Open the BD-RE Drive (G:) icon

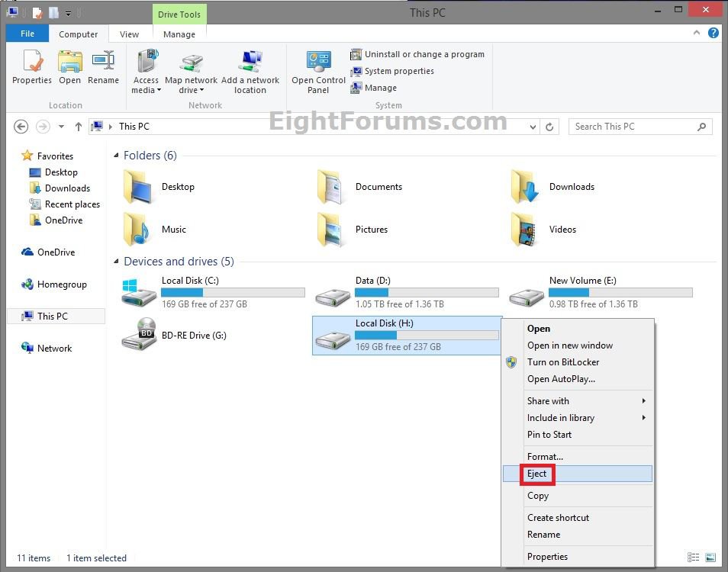coord(138,335)
